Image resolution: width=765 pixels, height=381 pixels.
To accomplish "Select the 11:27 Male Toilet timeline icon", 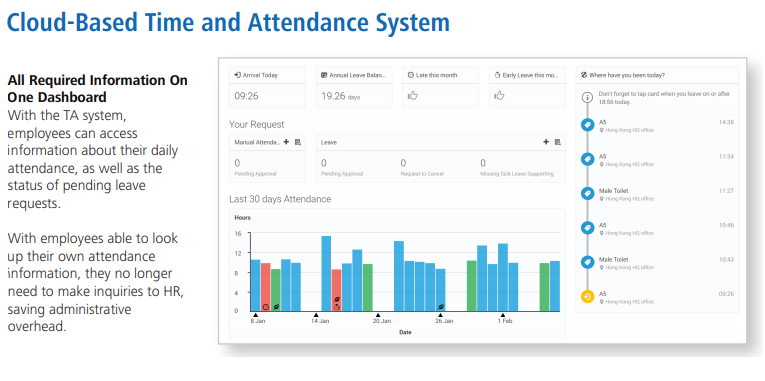I will pyautogui.click(x=587, y=194).
